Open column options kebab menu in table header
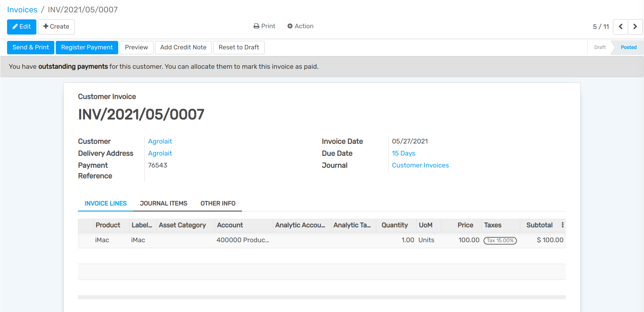 [x=562, y=225]
